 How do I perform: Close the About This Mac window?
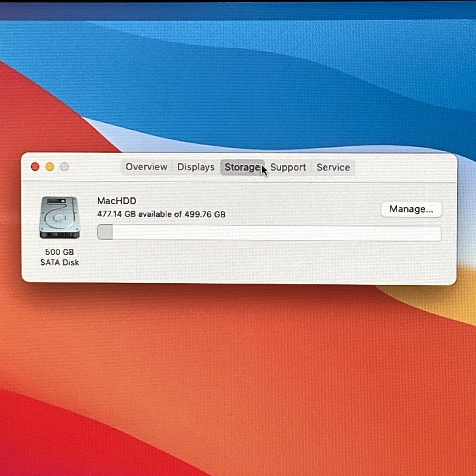pyautogui.click(x=35, y=167)
